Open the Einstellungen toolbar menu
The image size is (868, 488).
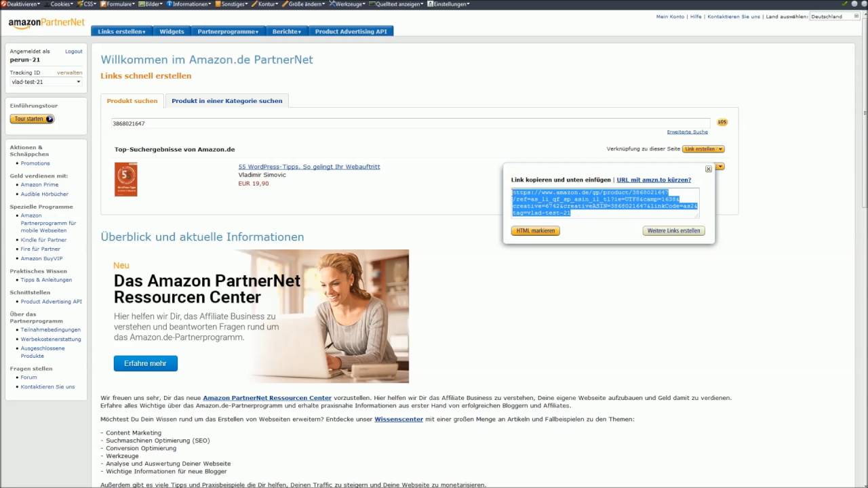click(x=448, y=4)
